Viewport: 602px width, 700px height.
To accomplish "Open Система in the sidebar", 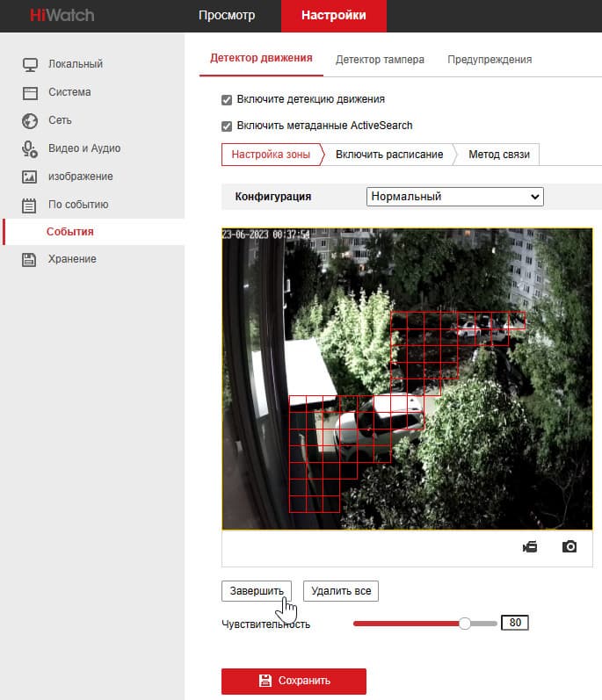I will tap(69, 92).
